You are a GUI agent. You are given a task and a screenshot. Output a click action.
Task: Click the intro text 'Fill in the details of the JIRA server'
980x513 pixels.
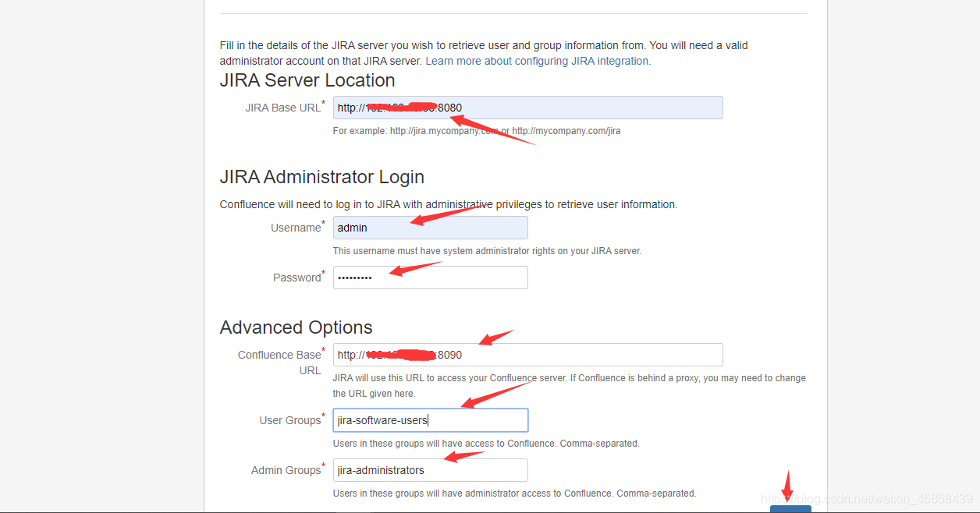[484, 53]
